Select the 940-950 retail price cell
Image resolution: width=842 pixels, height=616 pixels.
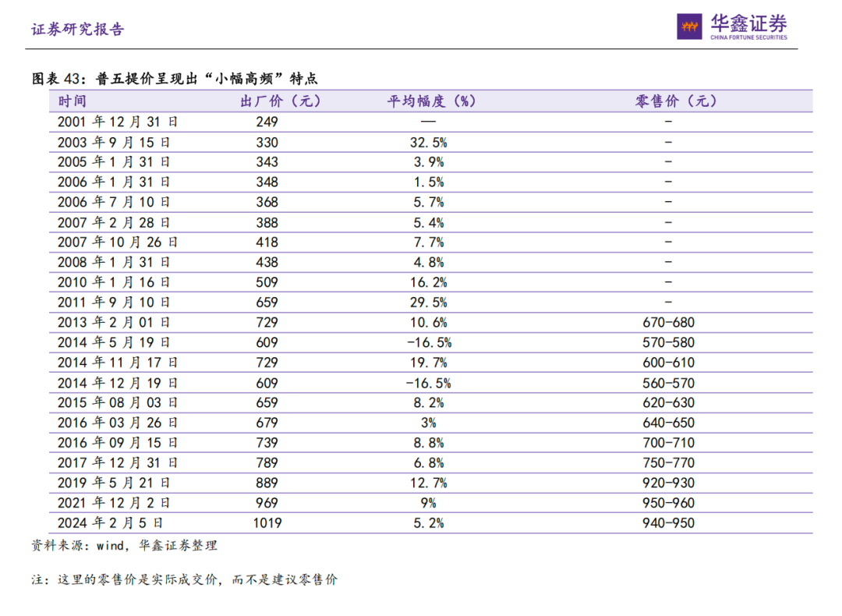coord(667,523)
